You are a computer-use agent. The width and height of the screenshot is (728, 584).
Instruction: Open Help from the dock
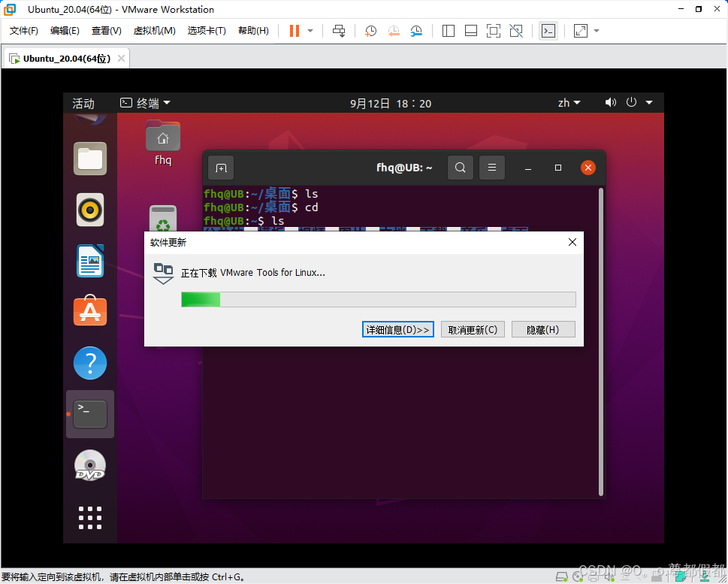[90, 363]
